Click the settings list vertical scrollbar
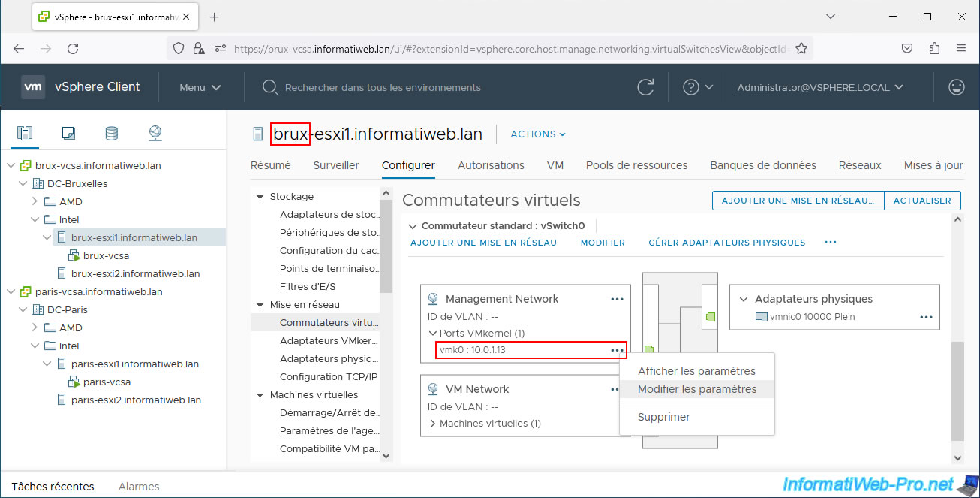 [x=386, y=245]
